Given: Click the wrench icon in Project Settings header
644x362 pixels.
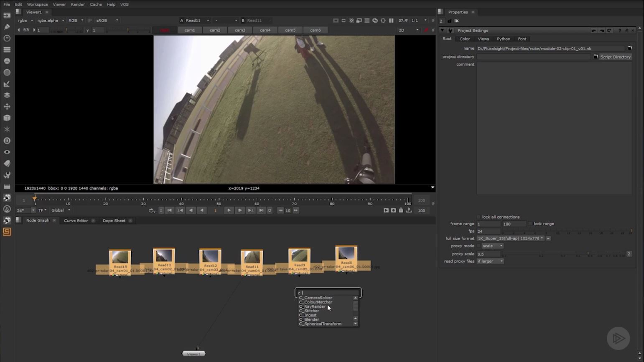Looking at the screenshot, I should (x=450, y=30).
